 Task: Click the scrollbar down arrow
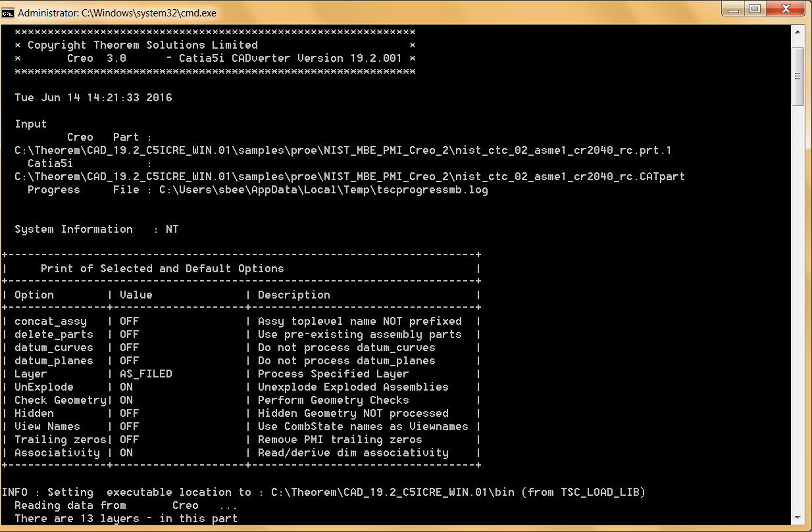click(x=798, y=518)
